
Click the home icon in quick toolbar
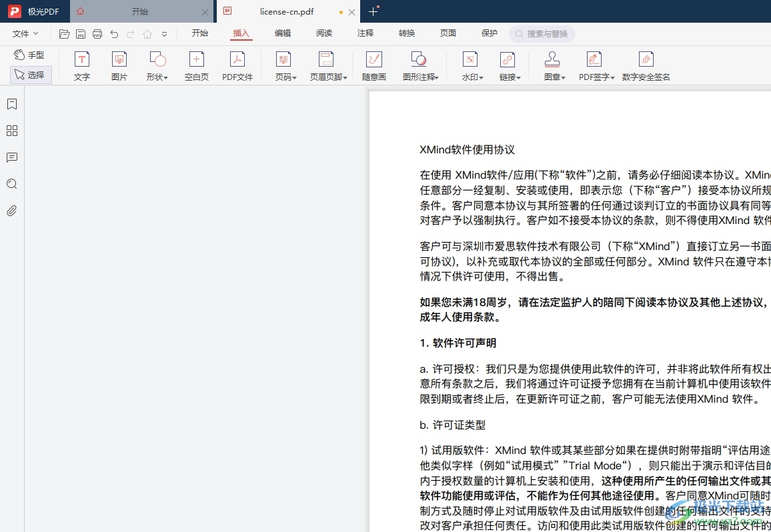coord(147,34)
